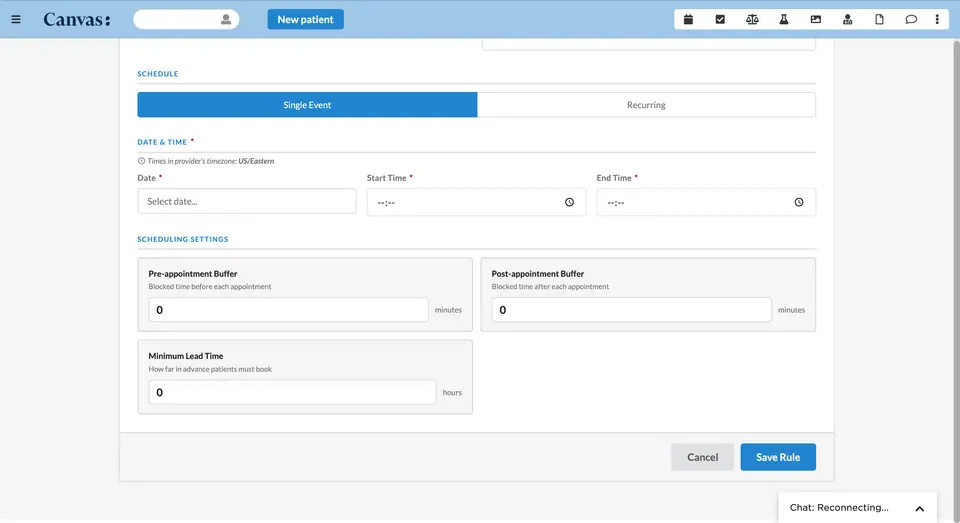Click the 'DATE & TIME' heading

click(x=162, y=142)
